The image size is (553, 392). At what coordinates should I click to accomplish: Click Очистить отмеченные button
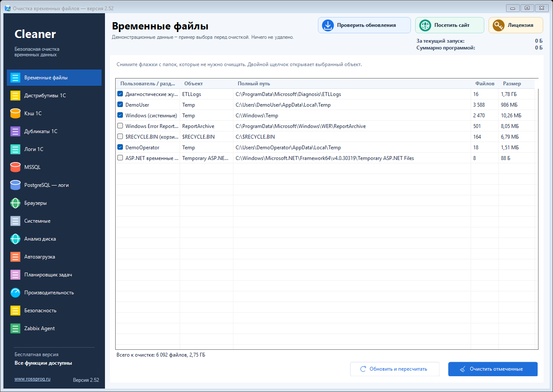coord(493,369)
